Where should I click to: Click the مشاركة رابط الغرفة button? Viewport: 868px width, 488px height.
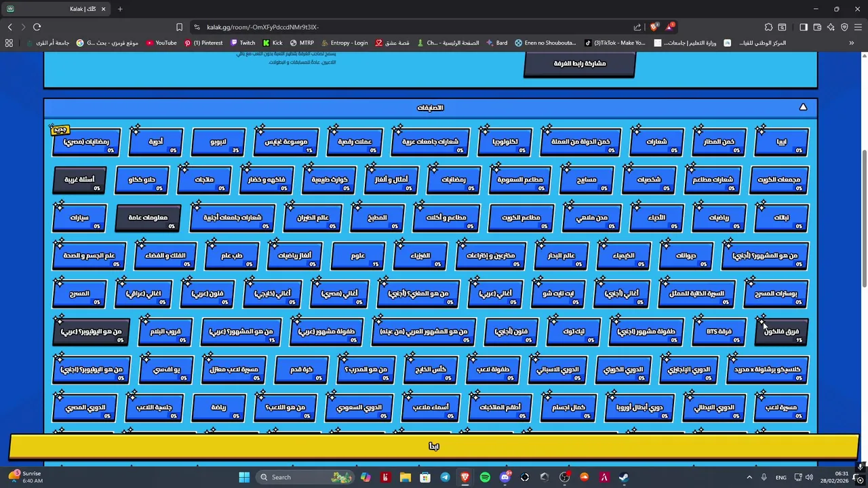click(x=580, y=64)
